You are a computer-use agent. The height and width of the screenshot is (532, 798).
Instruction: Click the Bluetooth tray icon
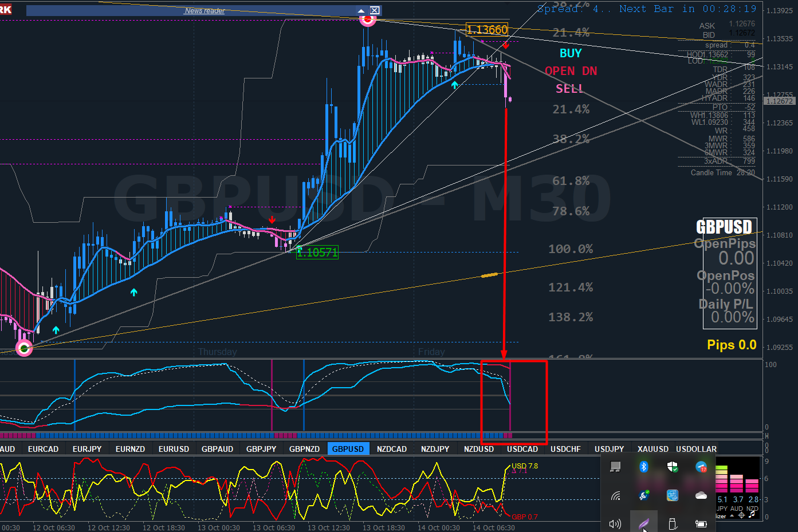[x=643, y=467]
